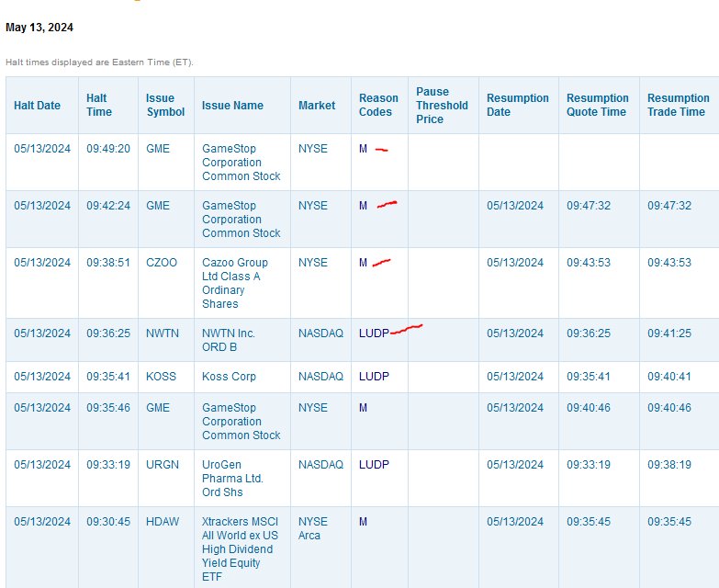Click the Reason Codes column header
This screenshot has height=588, width=719.
coord(378,105)
